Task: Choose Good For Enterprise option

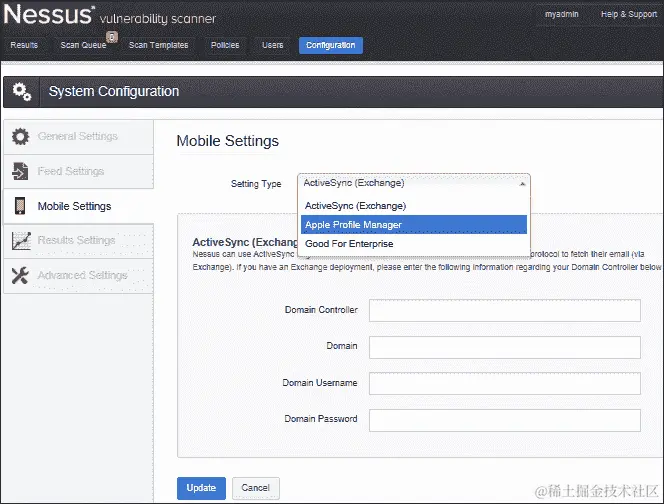Action: 414,244
